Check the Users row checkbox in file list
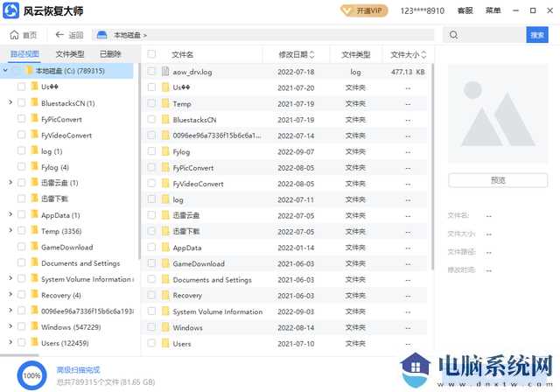 (151, 343)
